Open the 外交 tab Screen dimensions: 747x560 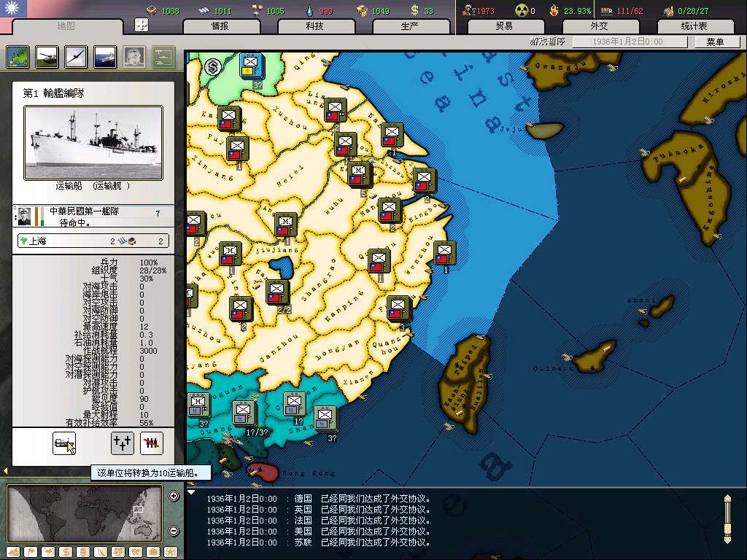point(598,26)
